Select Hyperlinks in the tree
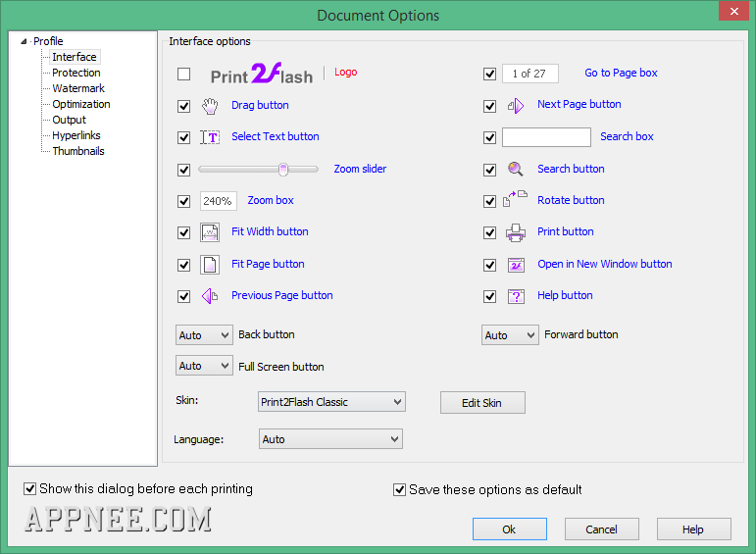Screen dimensions: 756x554 (76, 135)
